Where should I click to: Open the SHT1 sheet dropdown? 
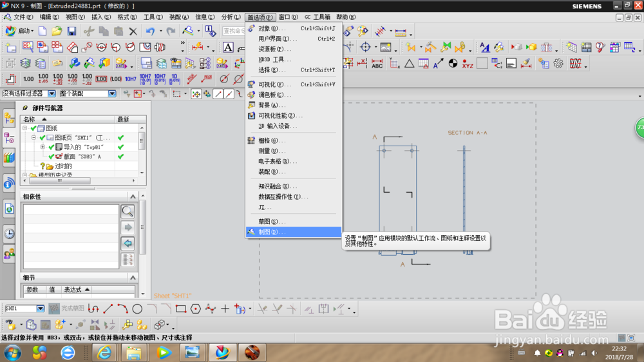coord(40,309)
